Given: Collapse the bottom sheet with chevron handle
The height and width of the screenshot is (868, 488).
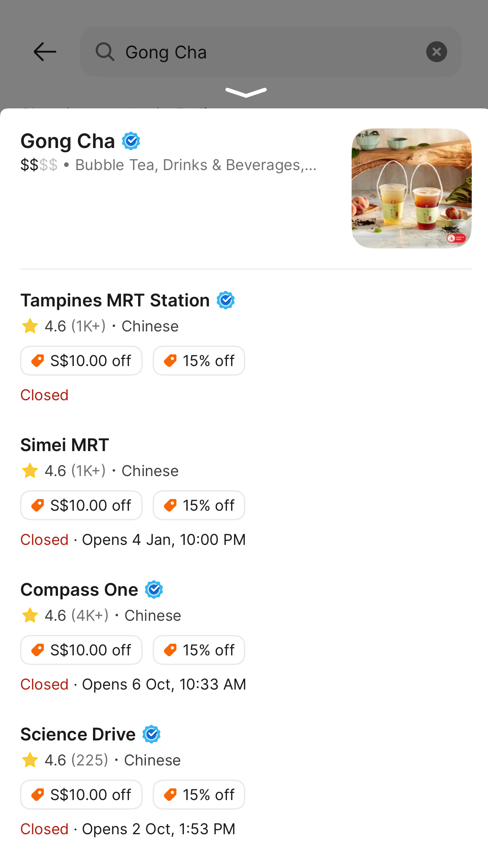Looking at the screenshot, I should coord(246,92).
